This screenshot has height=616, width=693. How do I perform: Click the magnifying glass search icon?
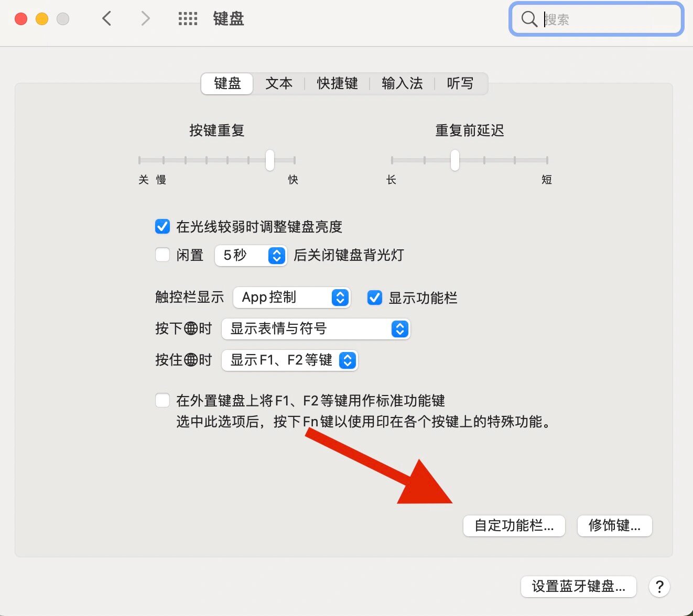(x=528, y=19)
